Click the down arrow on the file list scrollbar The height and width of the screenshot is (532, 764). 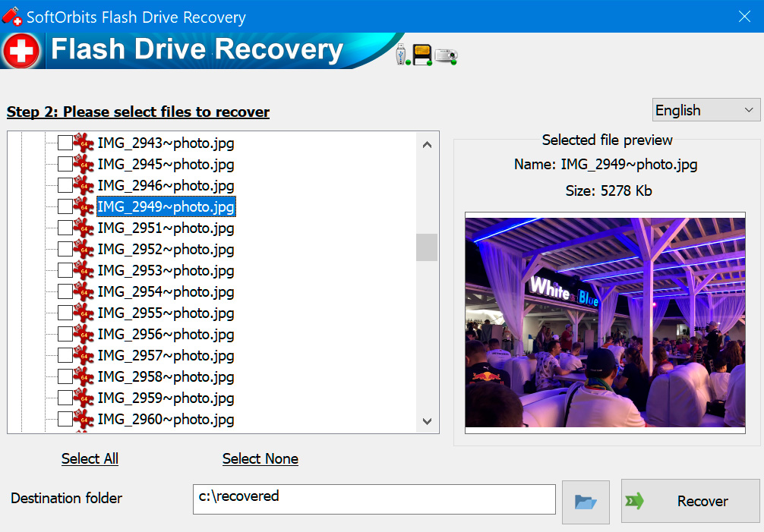click(427, 421)
